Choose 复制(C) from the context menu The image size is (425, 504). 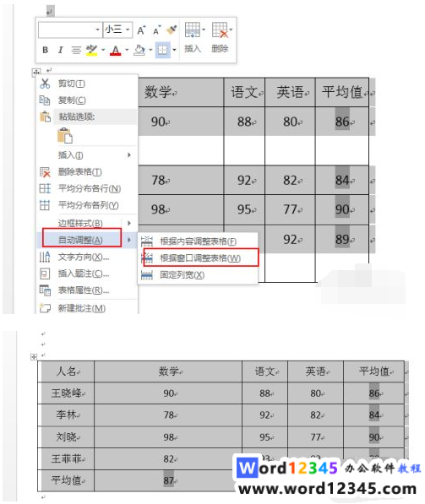pos(72,100)
